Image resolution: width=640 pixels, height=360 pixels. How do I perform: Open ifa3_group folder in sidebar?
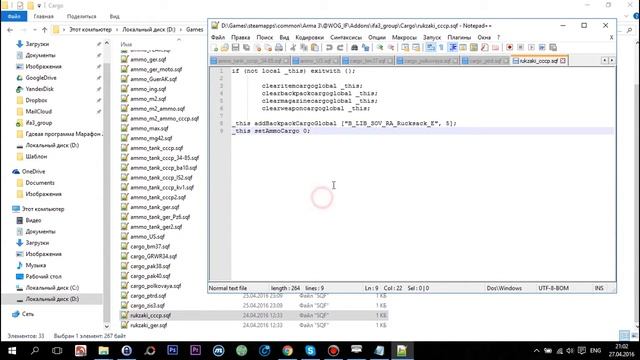39,122
